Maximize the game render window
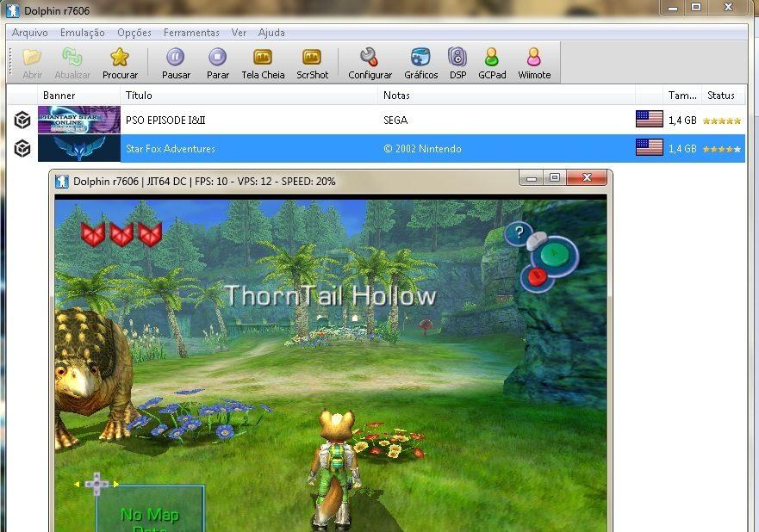759x532 pixels. [555, 178]
